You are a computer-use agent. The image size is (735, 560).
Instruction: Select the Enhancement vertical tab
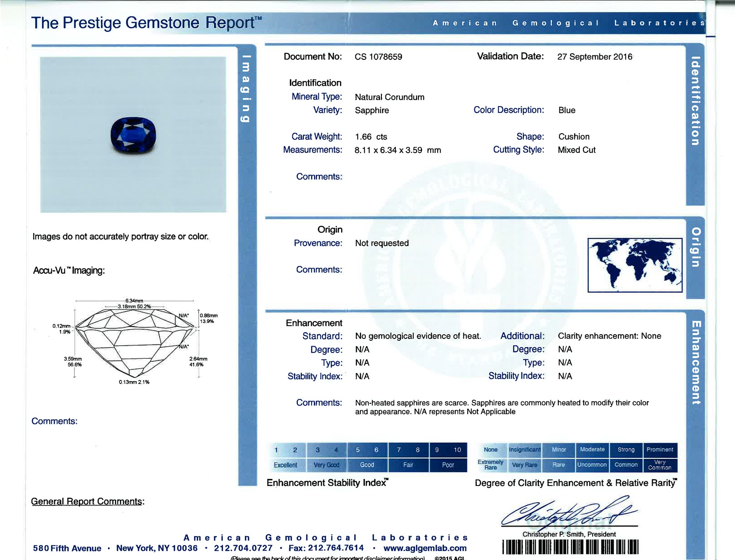coord(695,362)
